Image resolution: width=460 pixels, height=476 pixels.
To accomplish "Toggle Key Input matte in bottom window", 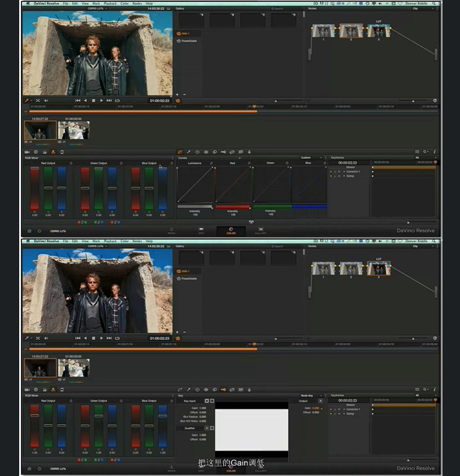I will tap(212, 401).
